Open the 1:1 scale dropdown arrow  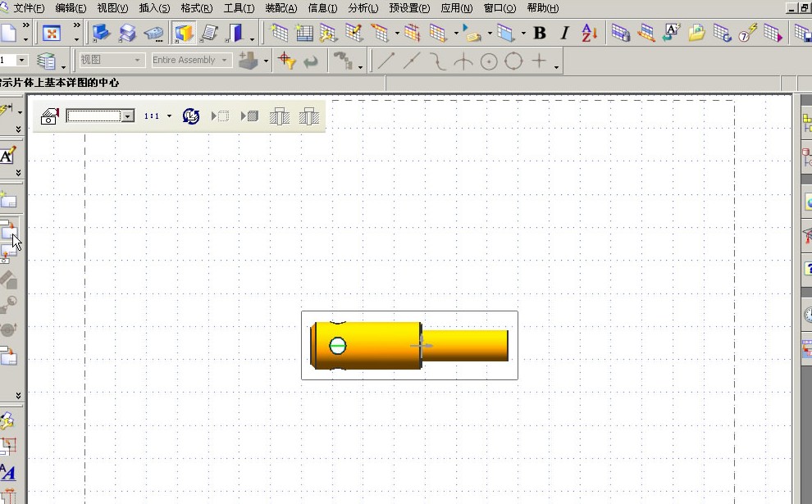point(169,116)
